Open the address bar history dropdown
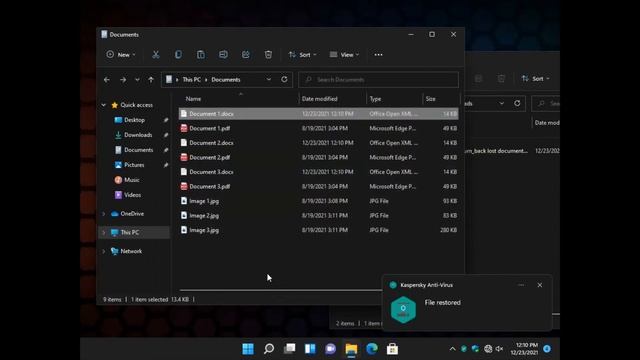Image resolution: width=640 pixels, height=360 pixels. [x=269, y=80]
